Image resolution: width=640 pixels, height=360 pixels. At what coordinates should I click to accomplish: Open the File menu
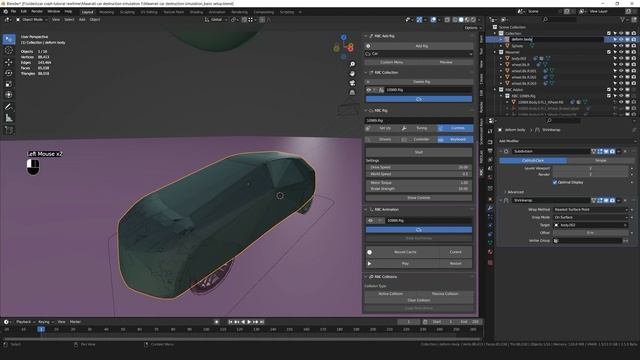(x=13, y=11)
